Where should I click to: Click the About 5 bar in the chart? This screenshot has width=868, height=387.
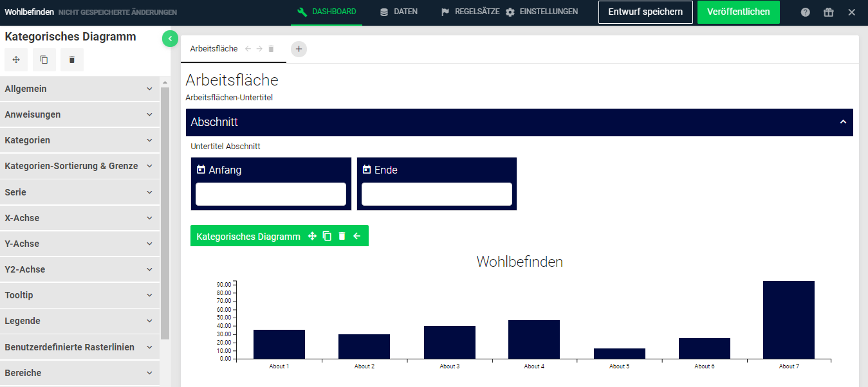620,354
